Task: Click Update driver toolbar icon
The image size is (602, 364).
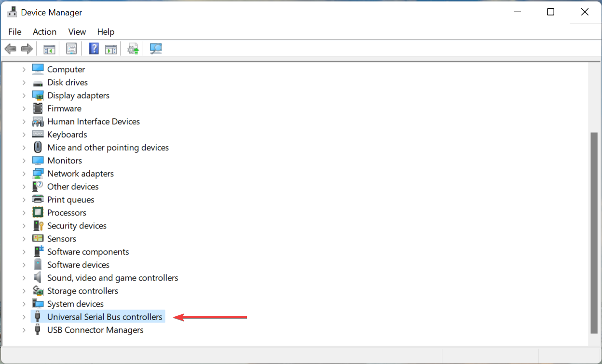Action: click(x=133, y=49)
